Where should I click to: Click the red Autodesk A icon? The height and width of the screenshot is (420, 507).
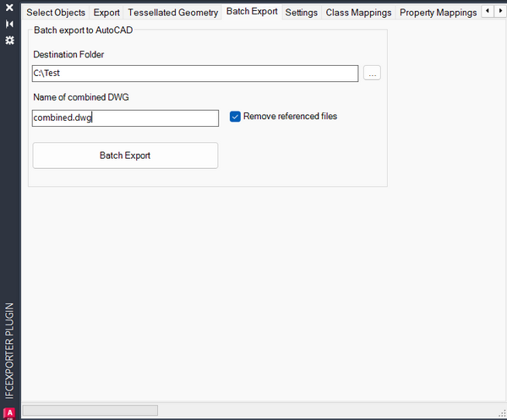click(9, 413)
